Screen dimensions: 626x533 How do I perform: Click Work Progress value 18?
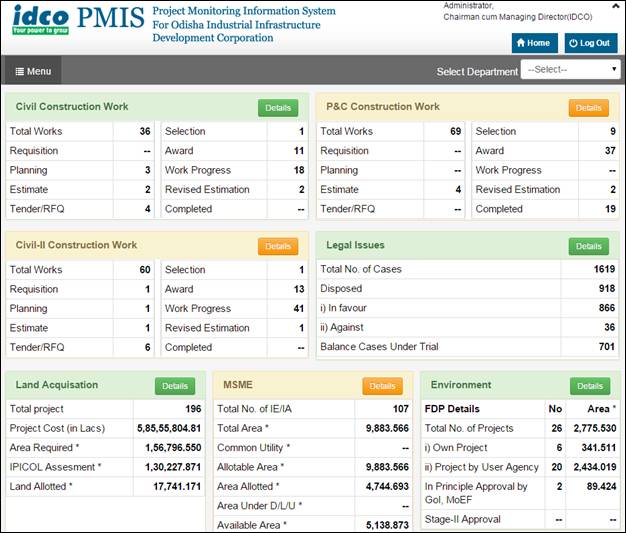click(x=299, y=170)
